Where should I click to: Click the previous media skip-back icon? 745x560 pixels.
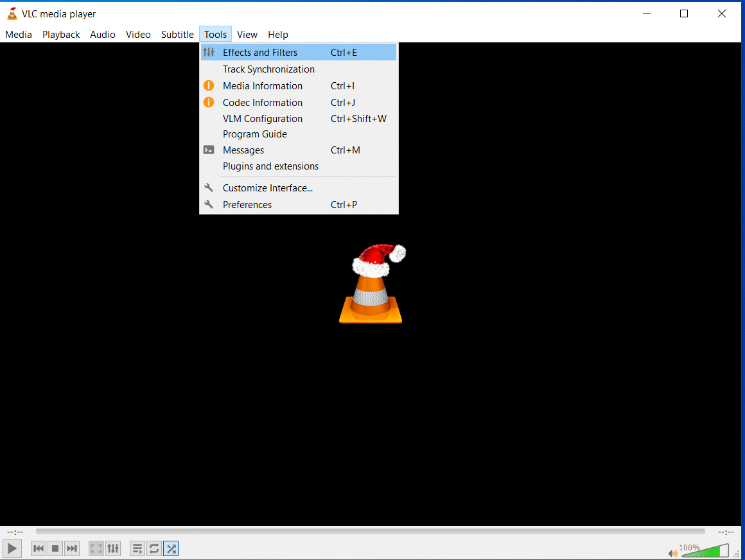(38, 548)
